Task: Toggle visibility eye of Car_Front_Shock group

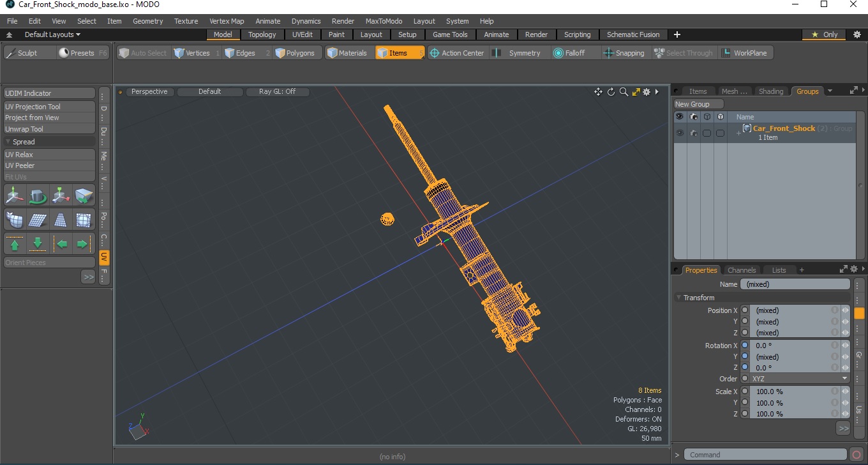Action: click(x=680, y=133)
